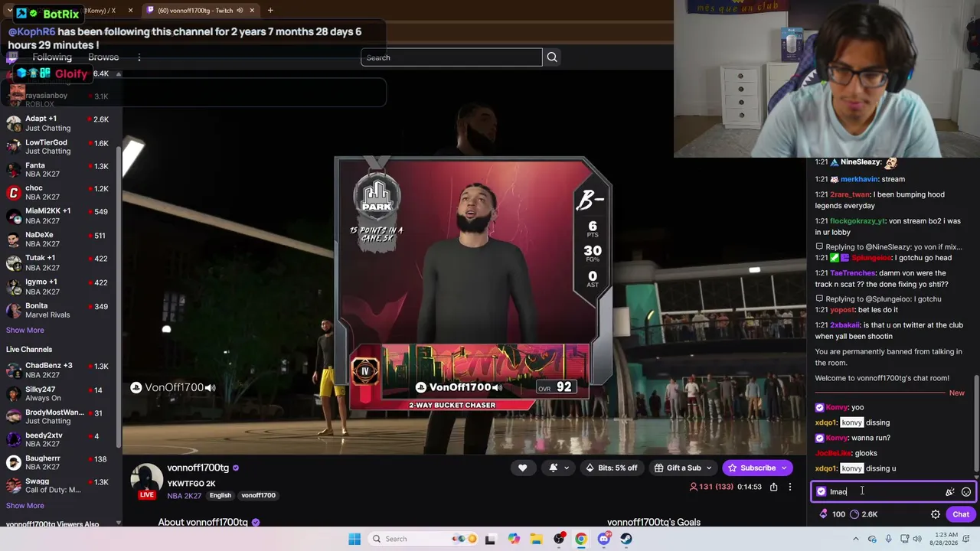Viewport: 980px width, 551px height.
Task: Close the Konvy X browser tab
Action: coord(131,11)
